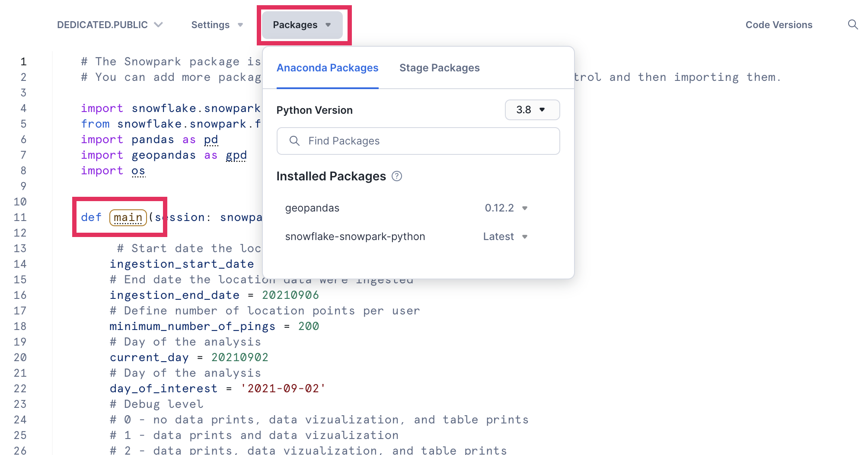
Task: Change Python Version from 3.8
Action: (x=532, y=110)
